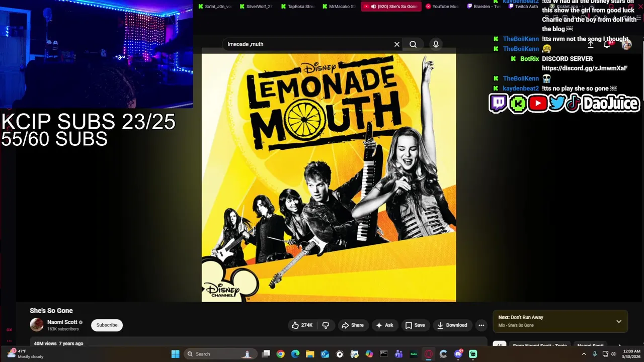Save the video to a playlist
Screen dimensions: 644x362
415,325
